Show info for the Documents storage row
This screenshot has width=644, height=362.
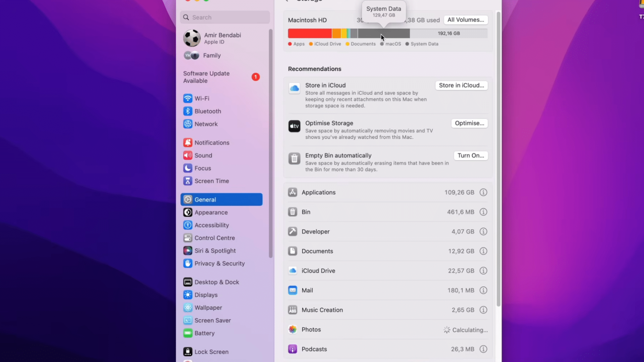click(483, 251)
